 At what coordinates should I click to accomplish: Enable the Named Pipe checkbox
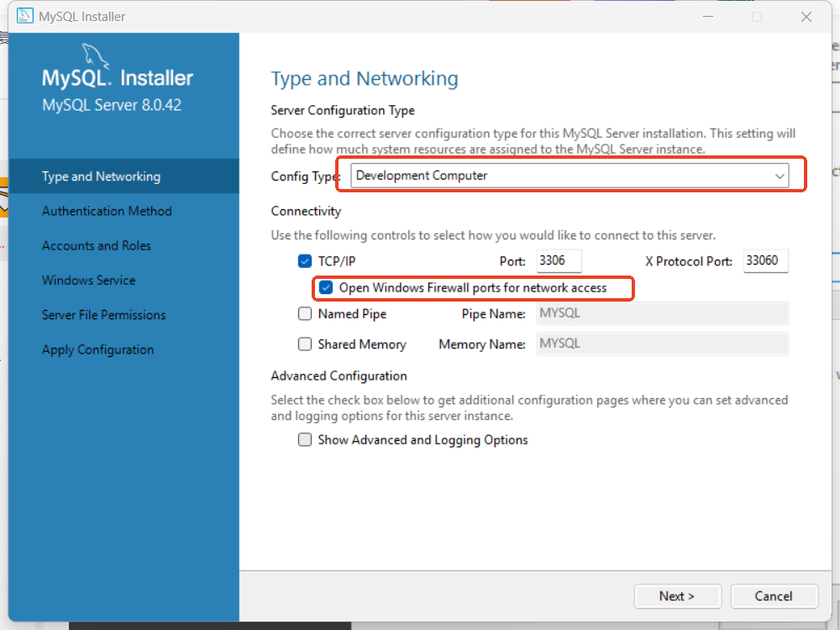coord(305,313)
